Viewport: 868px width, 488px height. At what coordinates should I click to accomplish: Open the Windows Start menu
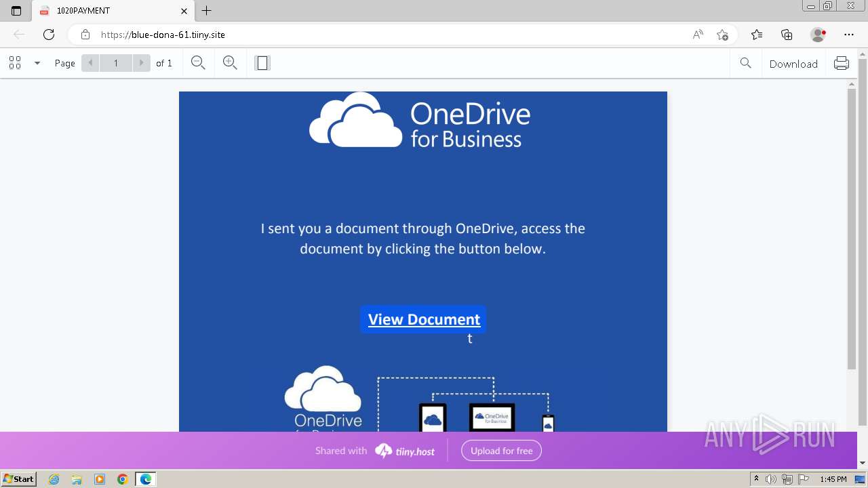click(18, 479)
